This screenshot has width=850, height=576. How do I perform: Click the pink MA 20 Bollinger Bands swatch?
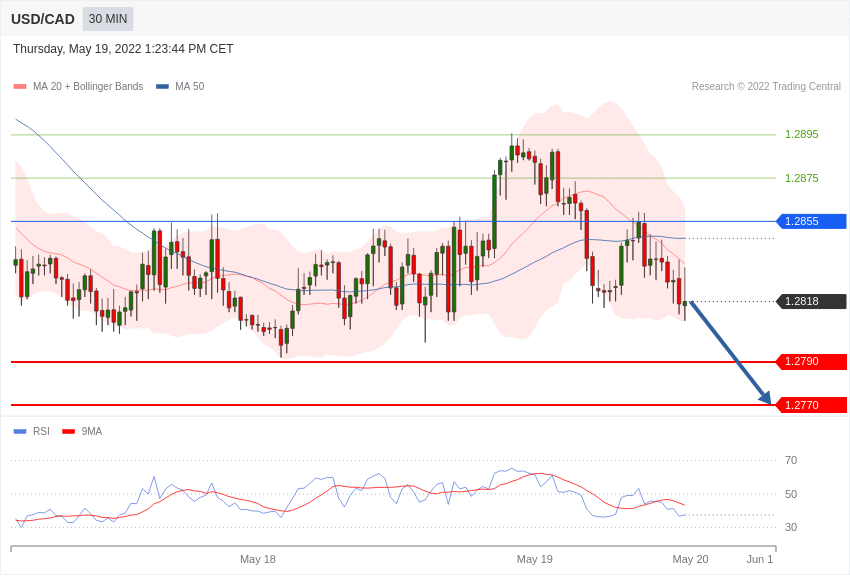point(20,87)
